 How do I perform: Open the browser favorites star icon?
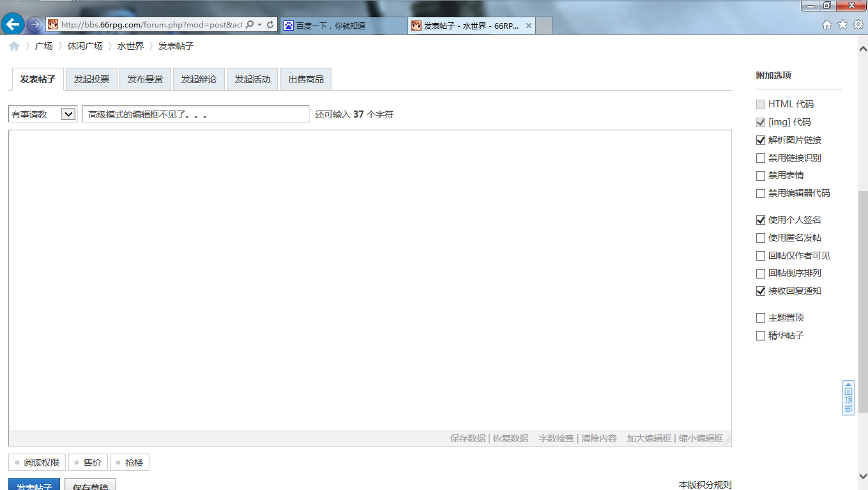(842, 24)
